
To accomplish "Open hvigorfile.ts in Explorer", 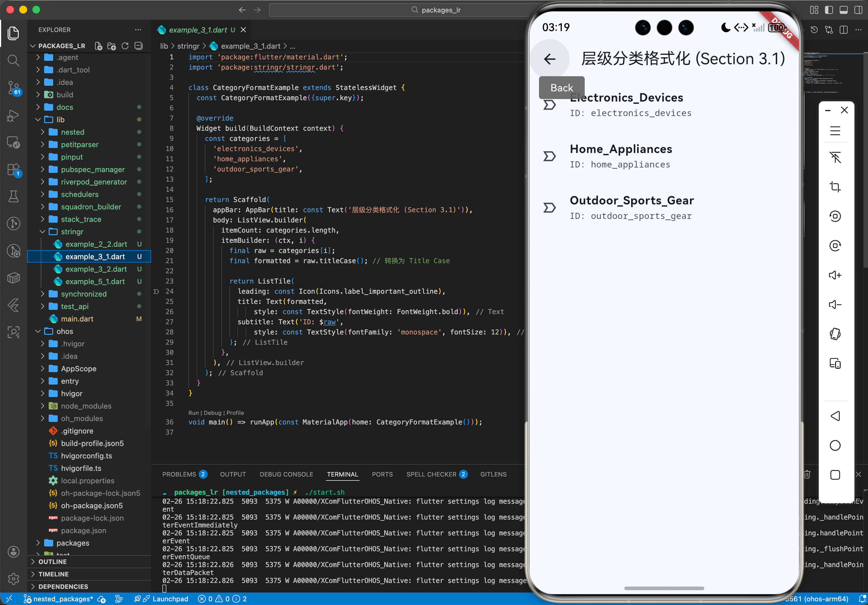I will (81, 468).
